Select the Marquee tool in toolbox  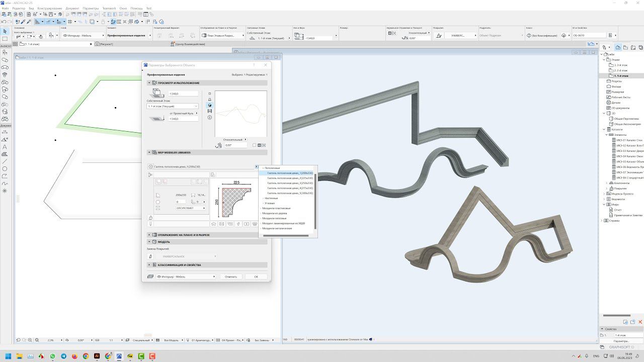coord(5,39)
